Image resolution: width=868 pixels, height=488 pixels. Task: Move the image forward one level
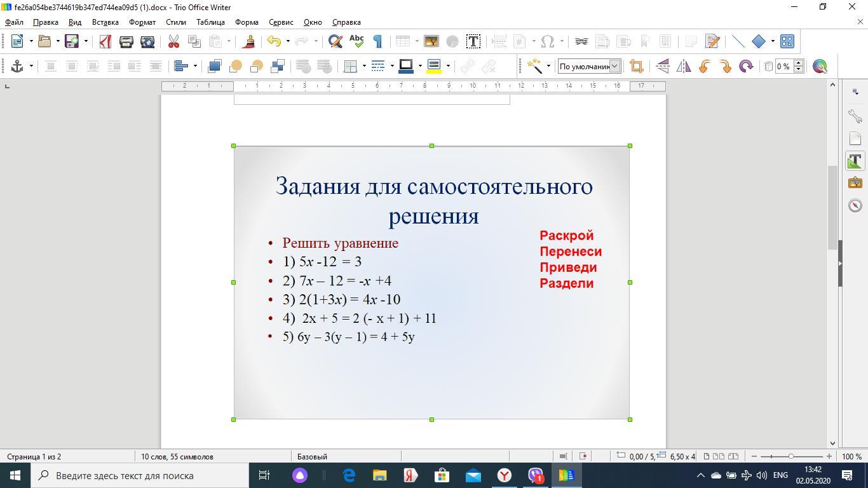click(235, 66)
